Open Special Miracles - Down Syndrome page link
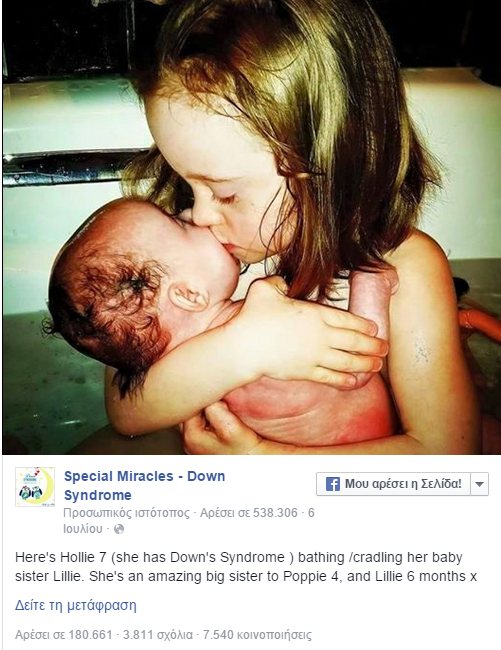 pos(144,485)
